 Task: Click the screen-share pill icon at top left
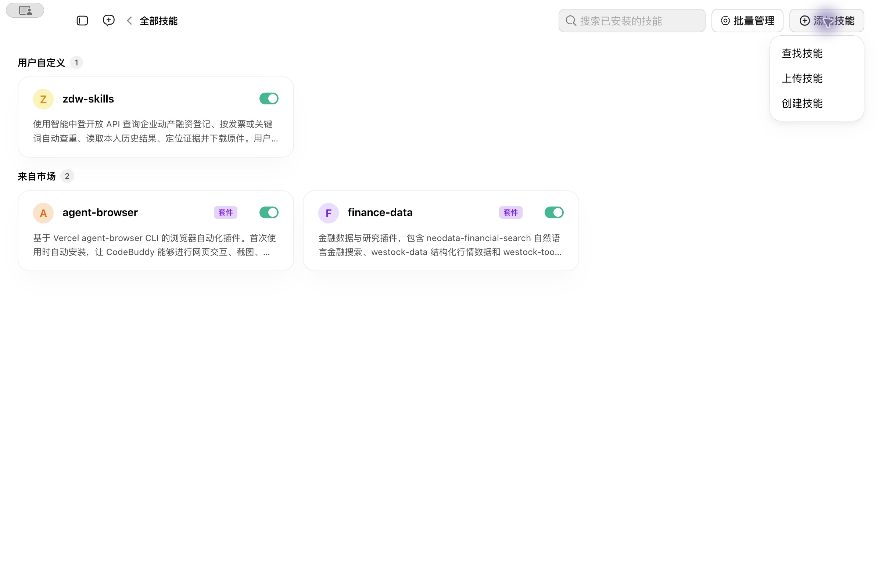25,11
